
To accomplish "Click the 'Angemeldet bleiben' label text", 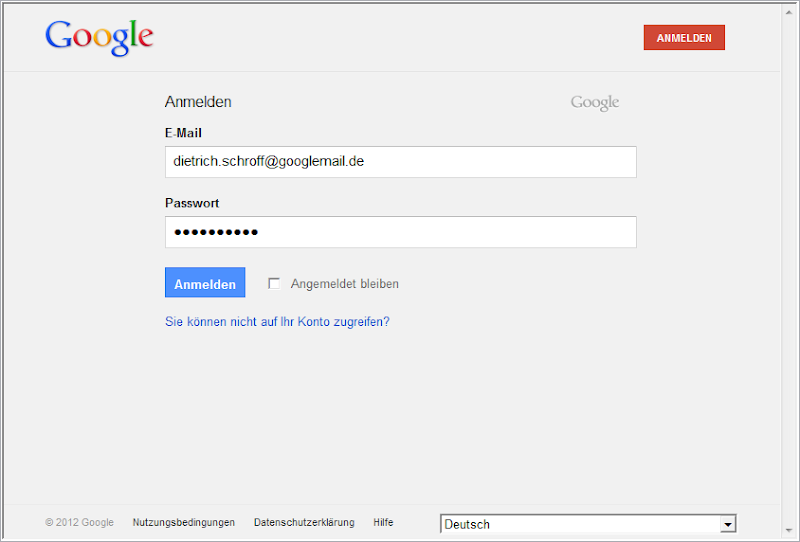I will [x=345, y=284].
